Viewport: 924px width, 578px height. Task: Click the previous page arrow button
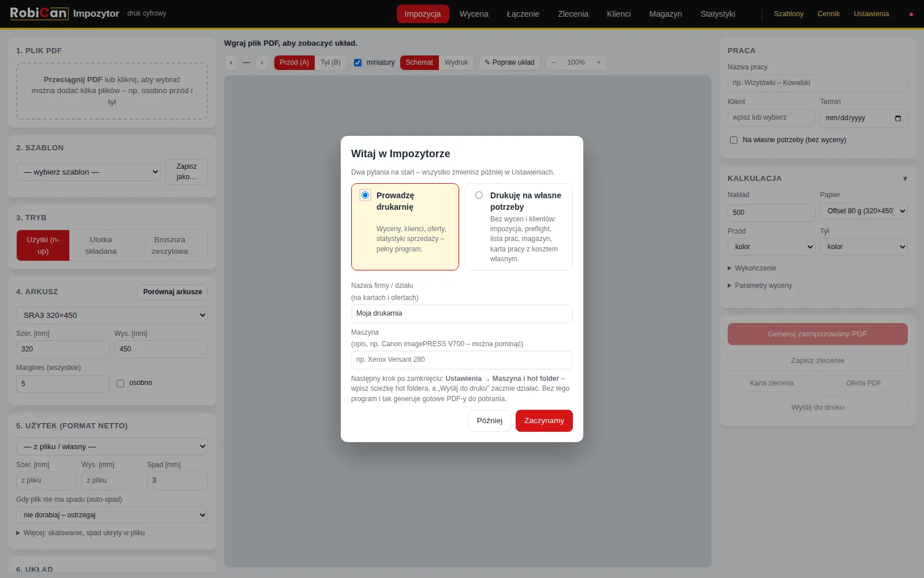point(231,62)
